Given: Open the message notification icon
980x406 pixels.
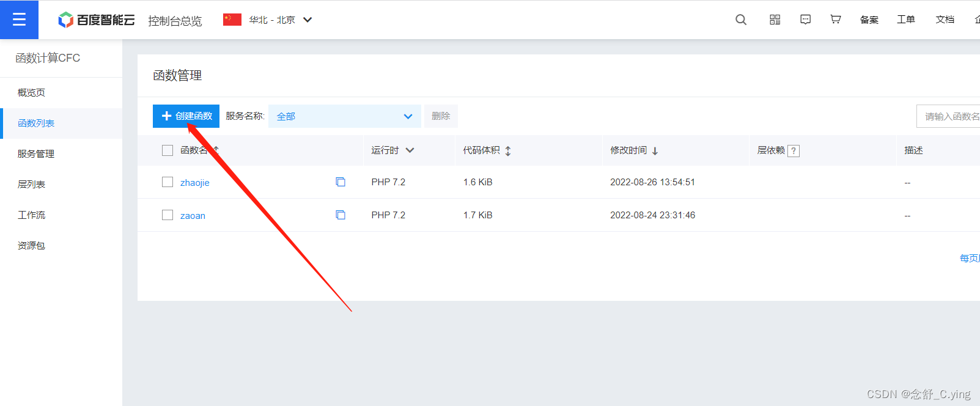Looking at the screenshot, I should (x=806, y=20).
